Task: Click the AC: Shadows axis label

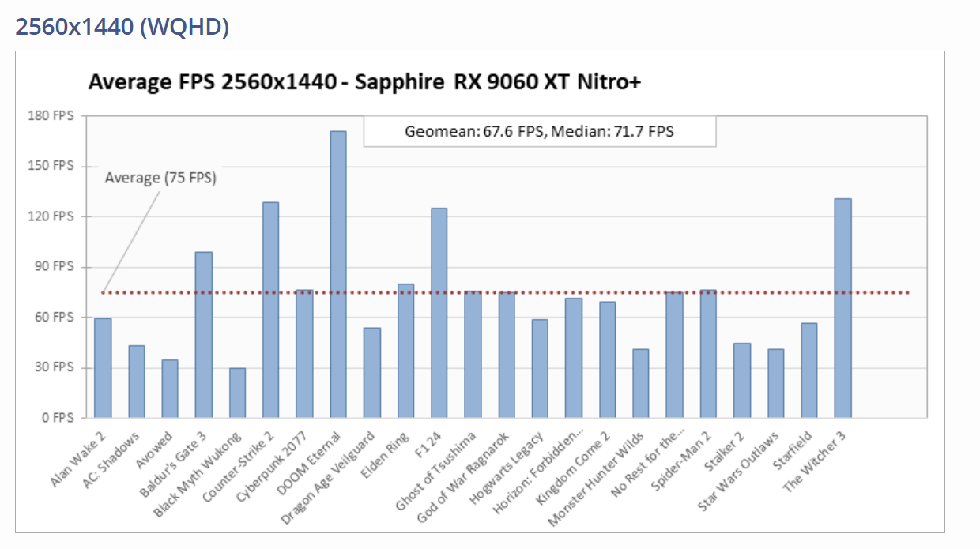Action: pyautogui.click(x=111, y=460)
